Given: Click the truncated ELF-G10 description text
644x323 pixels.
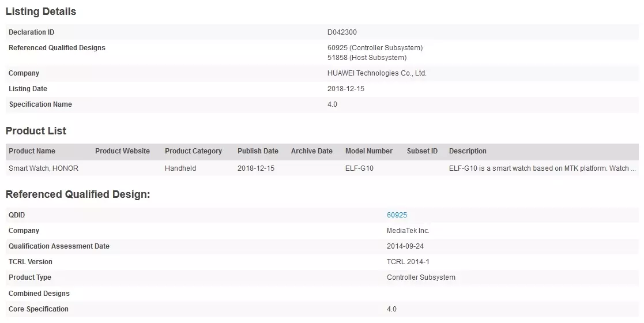Looking at the screenshot, I should pos(543,168).
